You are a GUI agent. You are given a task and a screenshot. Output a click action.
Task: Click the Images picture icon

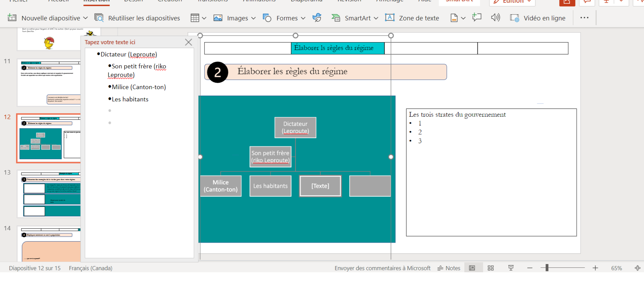[x=218, y=18]
